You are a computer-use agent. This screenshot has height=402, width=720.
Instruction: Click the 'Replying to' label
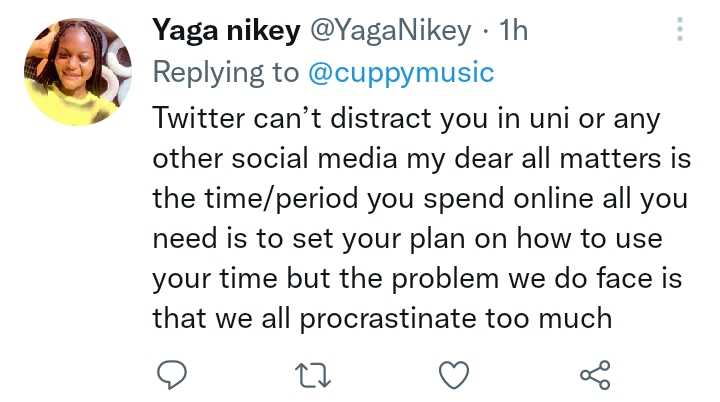coord(225,73)
